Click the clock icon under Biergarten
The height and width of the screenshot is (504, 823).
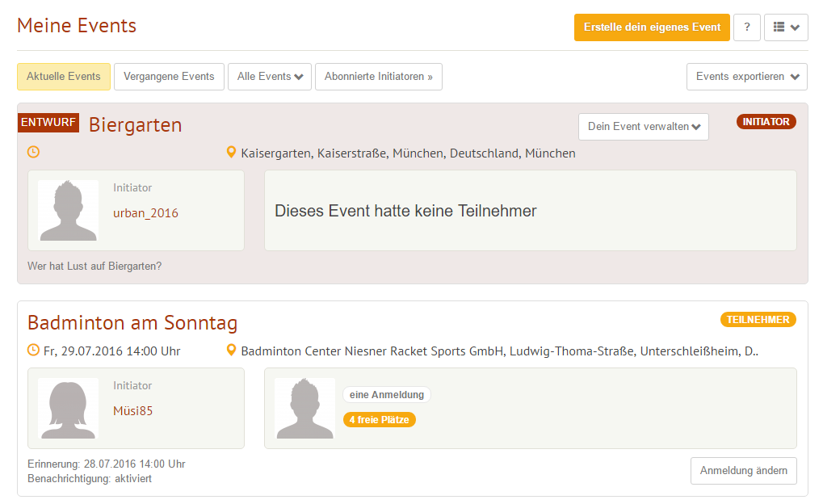(33, 152)
